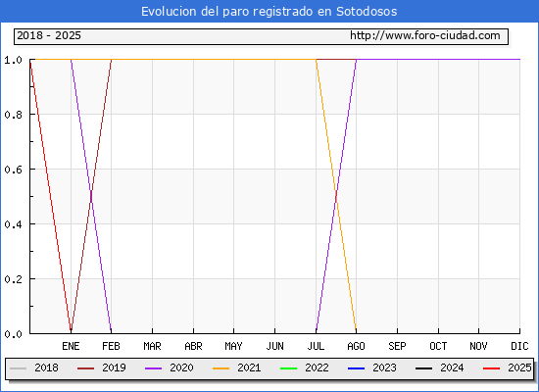Select the '2025' legend label
This screenshot has width=539, height=392.
pos(519,367)
